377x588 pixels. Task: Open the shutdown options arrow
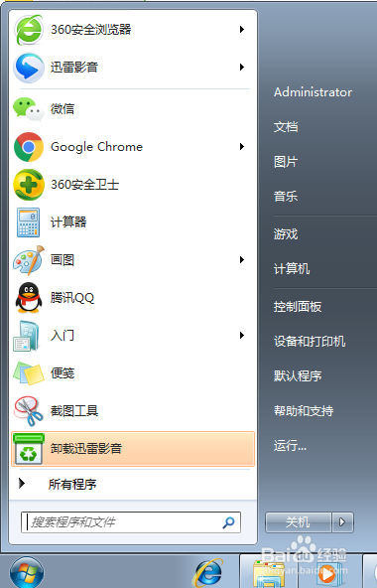point(342,522)
